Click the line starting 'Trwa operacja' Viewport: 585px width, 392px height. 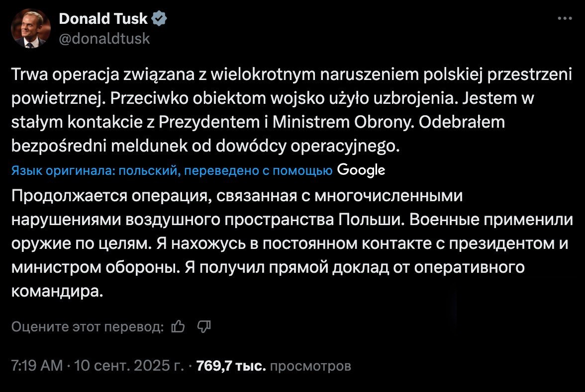(x=292, y=74)
